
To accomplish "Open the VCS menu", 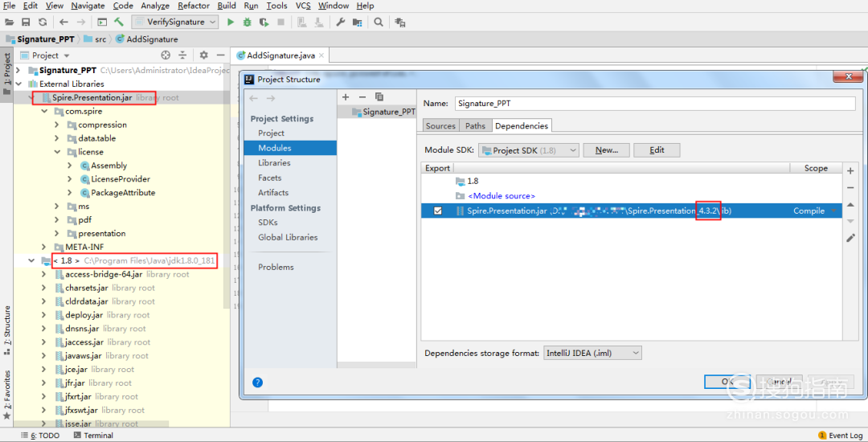I will [303, 6].
